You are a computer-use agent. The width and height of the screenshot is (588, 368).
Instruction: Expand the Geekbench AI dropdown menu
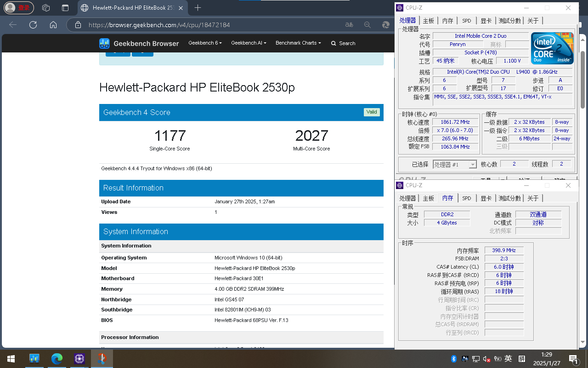coord(249,43)
